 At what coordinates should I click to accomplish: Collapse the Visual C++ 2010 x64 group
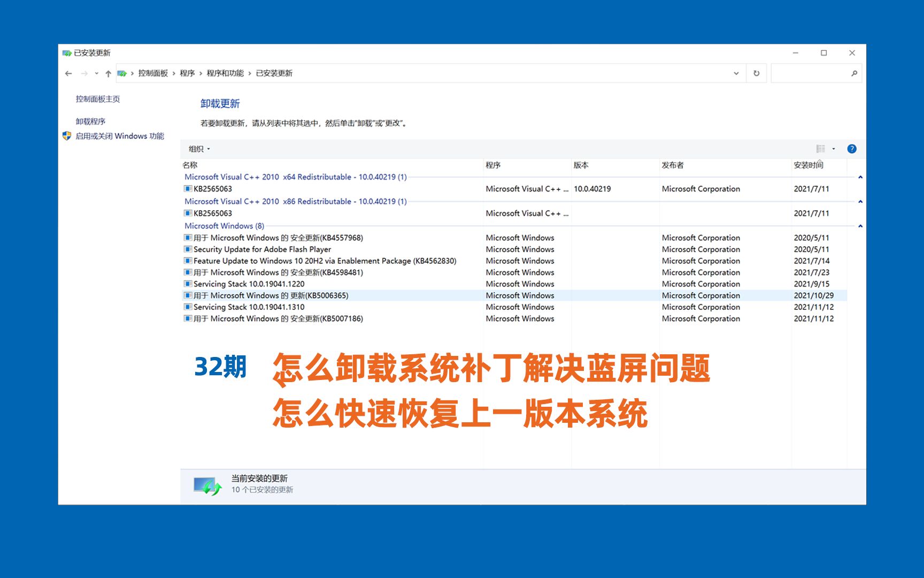click(x=860, y=177)
